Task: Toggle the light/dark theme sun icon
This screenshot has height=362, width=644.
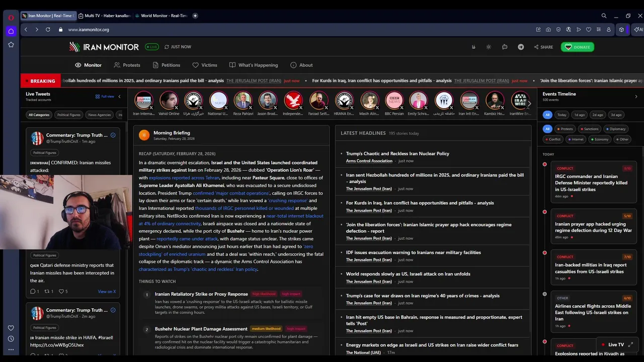Action: point(489,47)
